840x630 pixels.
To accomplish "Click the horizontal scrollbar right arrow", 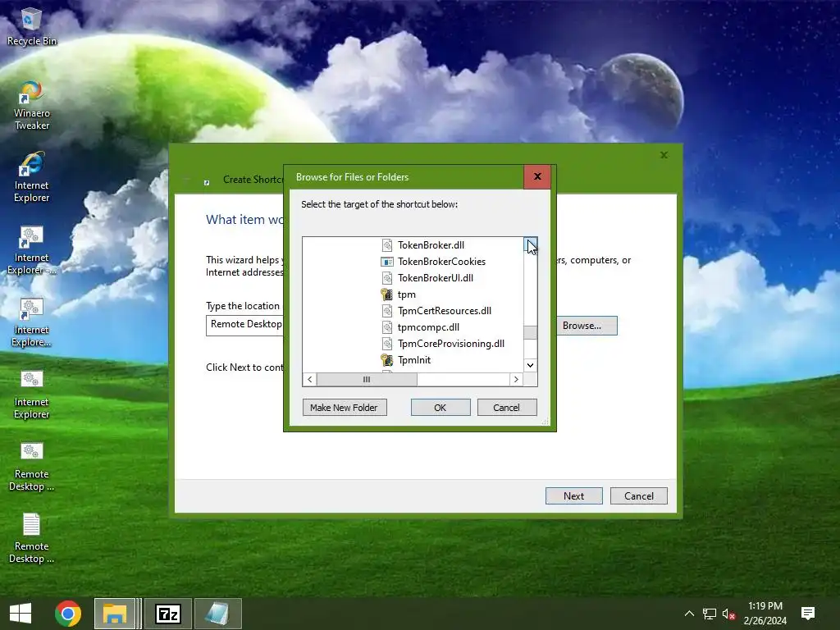I will 516,379.
